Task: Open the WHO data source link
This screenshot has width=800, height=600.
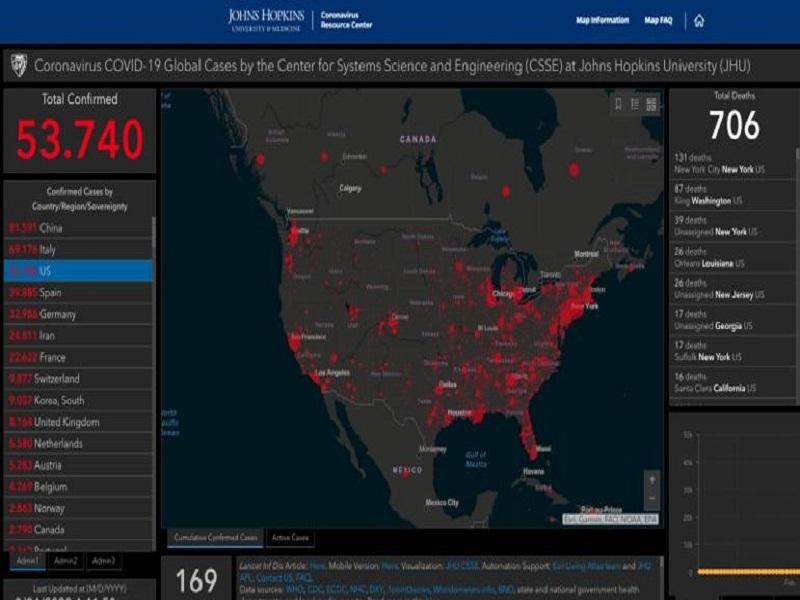Action: (294, 589)
